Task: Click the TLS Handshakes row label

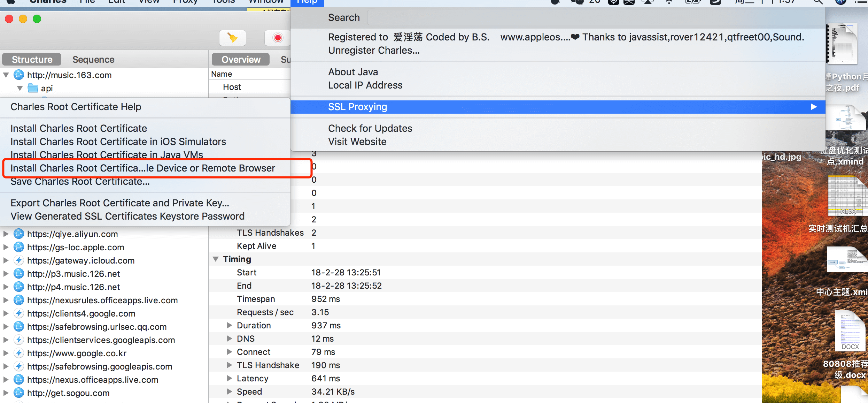Action: coord(270,233)
